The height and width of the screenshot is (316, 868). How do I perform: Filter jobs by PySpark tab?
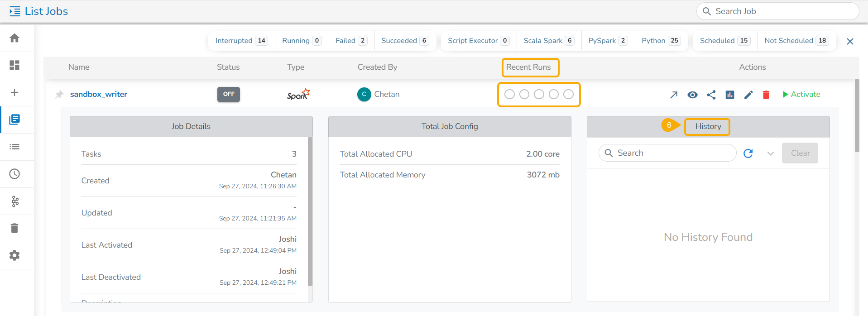(x=608, y=41)
